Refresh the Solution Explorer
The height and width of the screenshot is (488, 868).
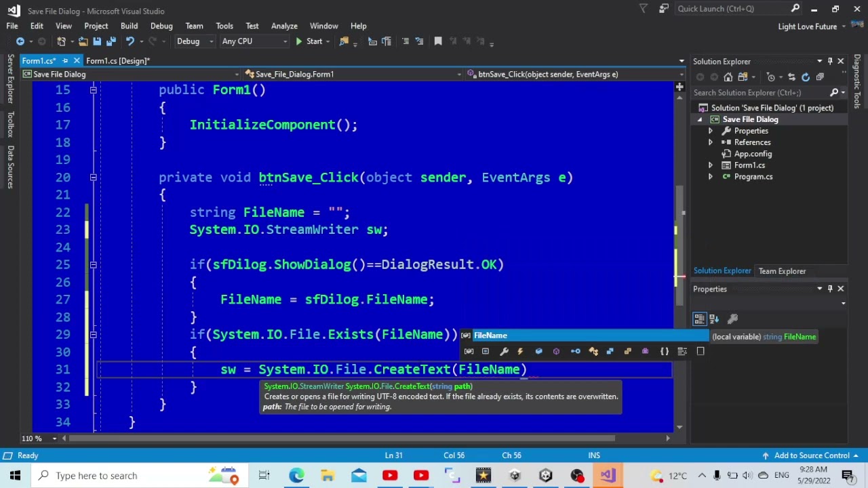point(806,77)
